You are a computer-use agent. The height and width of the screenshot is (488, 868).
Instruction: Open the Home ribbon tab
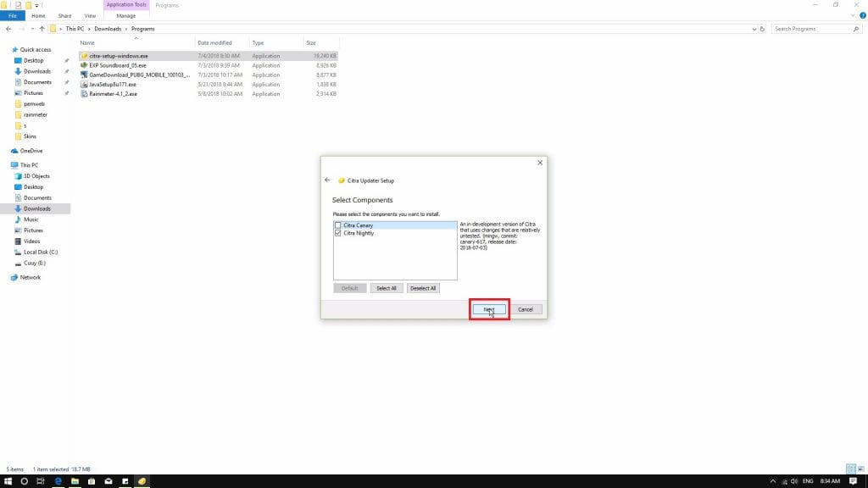click(x=38, y=16)
